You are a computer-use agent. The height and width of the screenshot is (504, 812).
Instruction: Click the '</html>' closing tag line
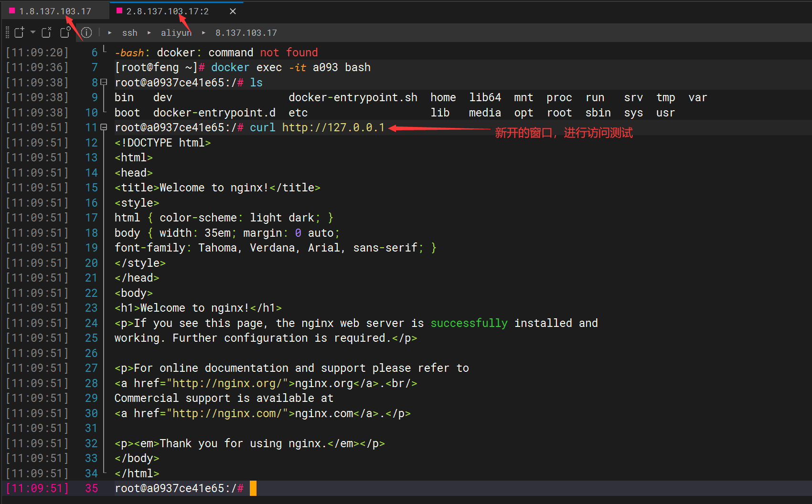click(x=137, y=473)
